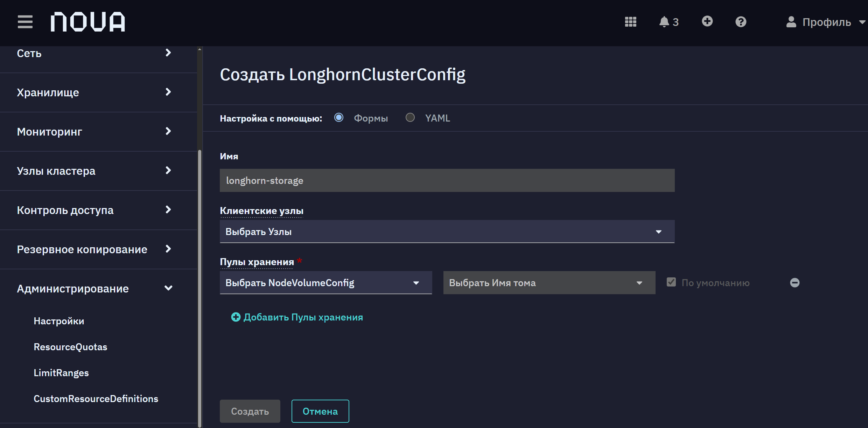Click the Nova logo

88,22
